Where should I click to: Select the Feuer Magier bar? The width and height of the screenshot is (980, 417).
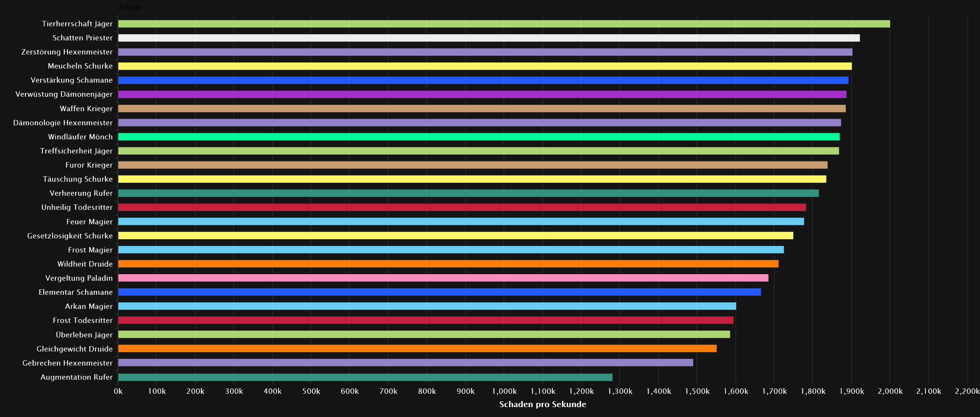click(461, 221)
